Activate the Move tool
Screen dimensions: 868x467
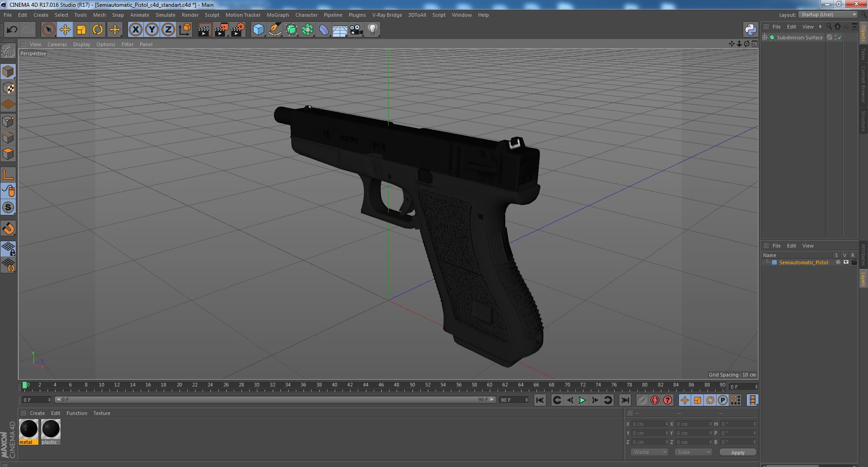[x=65, y=30]
